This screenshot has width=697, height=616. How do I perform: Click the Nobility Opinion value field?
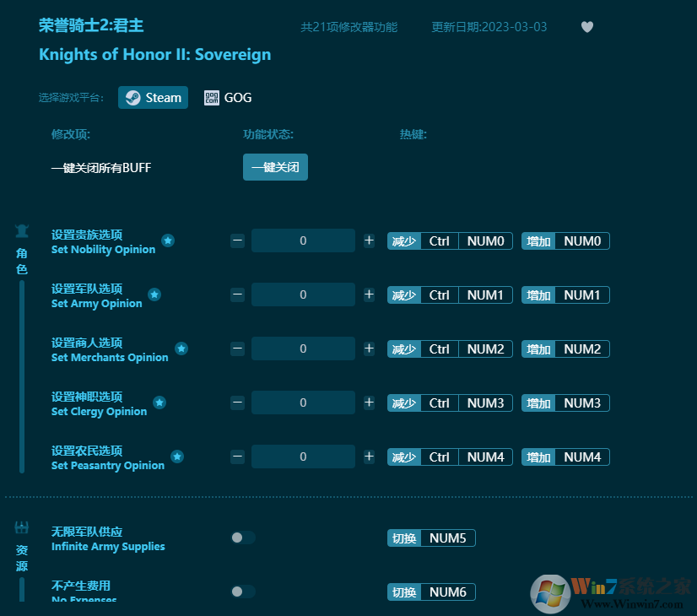(303, 240)
